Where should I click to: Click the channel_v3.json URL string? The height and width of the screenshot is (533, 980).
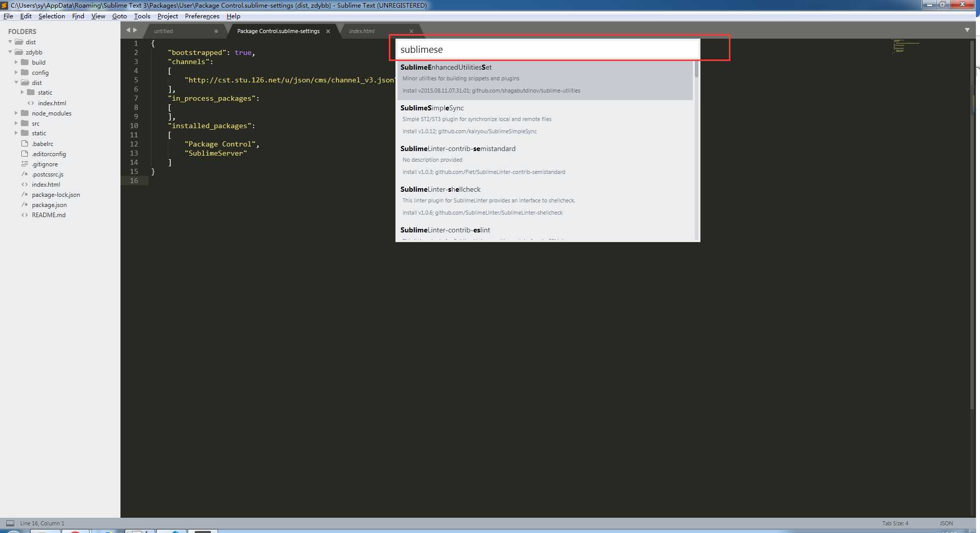290,80
